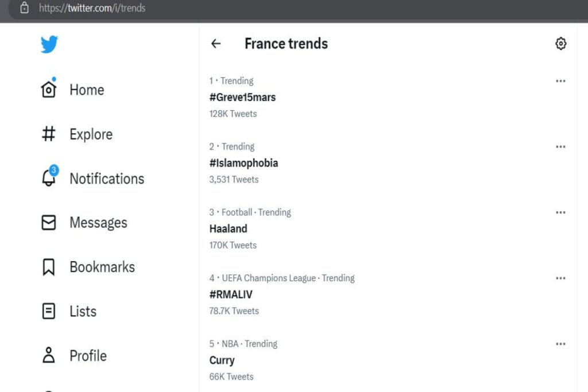
Task: Open trends settings gear icon
Action: click(x=560, y=44)
